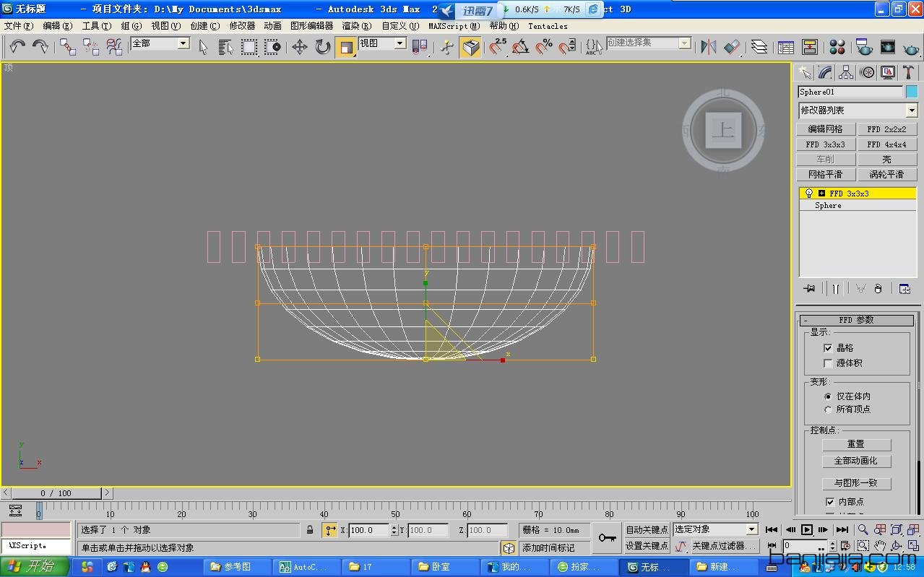Open the Layer Manager icon

tap(759, 47)
